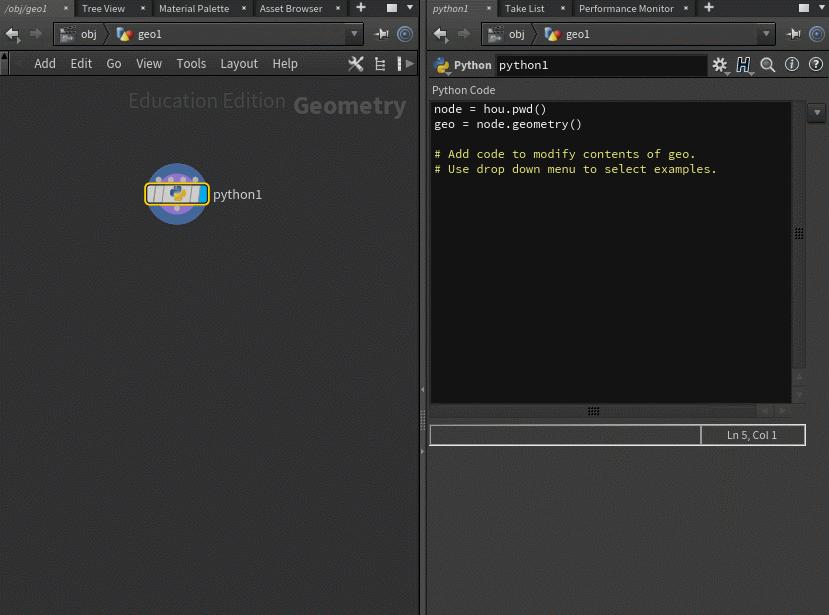This screenshot has width=829, height=615.
Task: Edit the python1 node name field
Action: tap(601, 65)
